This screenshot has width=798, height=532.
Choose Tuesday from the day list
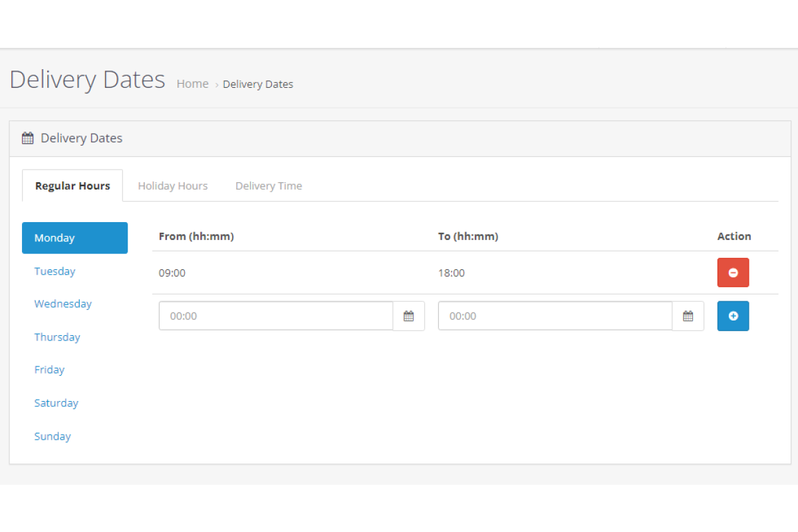click(55, 271)
